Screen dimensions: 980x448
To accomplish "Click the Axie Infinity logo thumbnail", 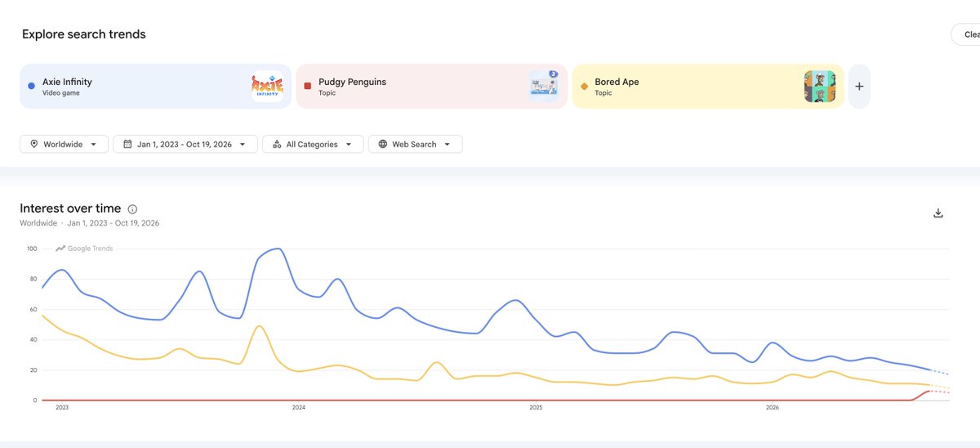I will coord(267,87).
